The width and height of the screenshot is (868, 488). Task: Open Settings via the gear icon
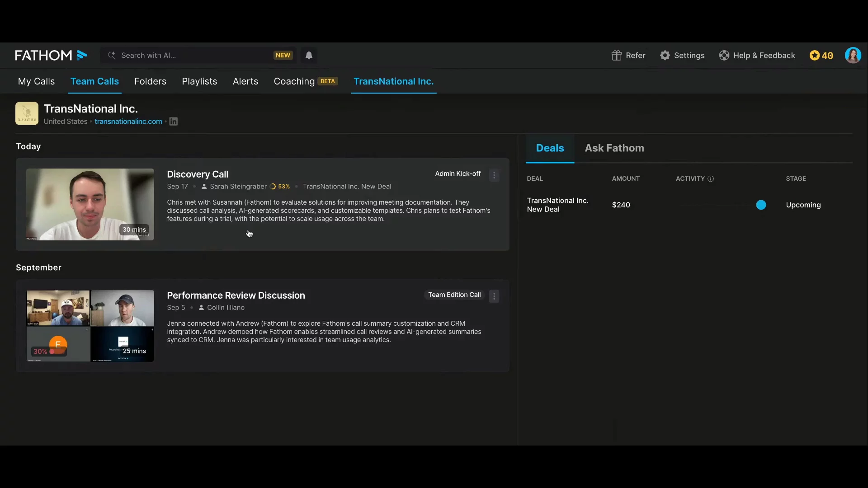(x=665, y=55)
